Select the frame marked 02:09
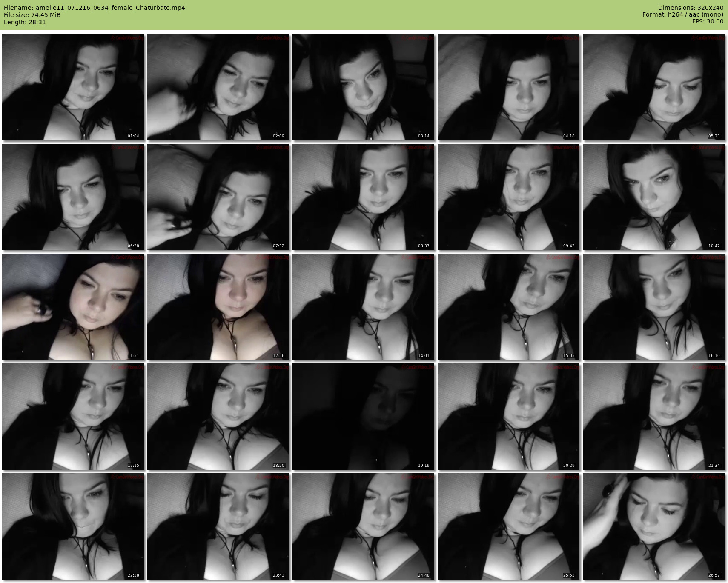 coord(218,87)
